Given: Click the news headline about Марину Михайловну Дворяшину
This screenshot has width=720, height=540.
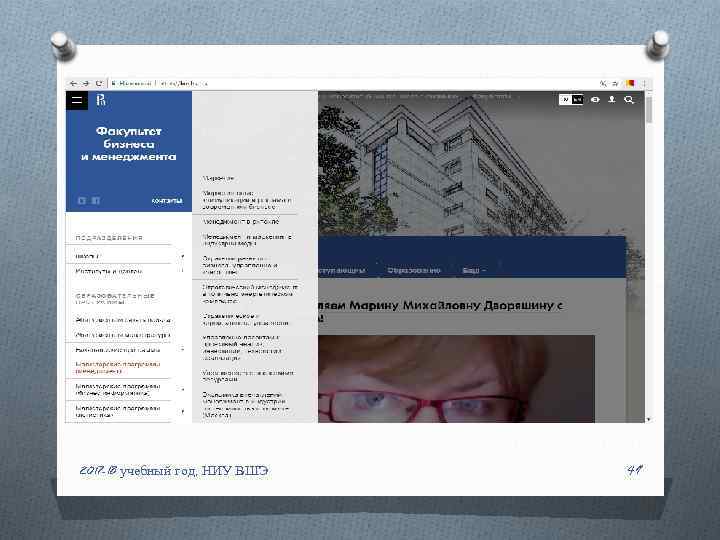Looking at the screenshot, I should [x=440, y=311].
